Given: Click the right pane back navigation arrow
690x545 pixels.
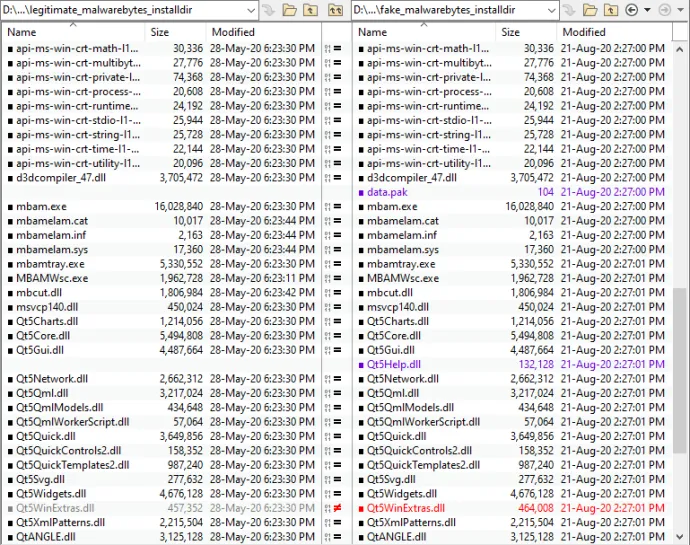Looking at the screenshot, I should pyautogui.click(x=631, y=10).
